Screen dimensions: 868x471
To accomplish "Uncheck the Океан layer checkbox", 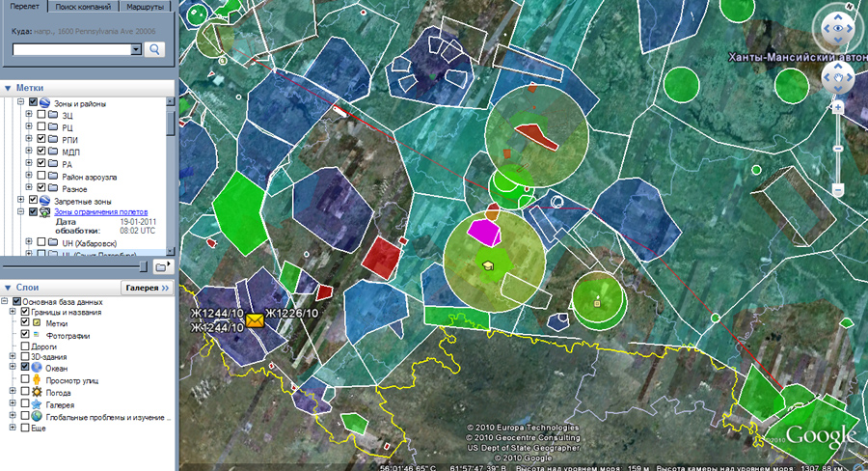I will pyautogui.click(x=25, y=368).
